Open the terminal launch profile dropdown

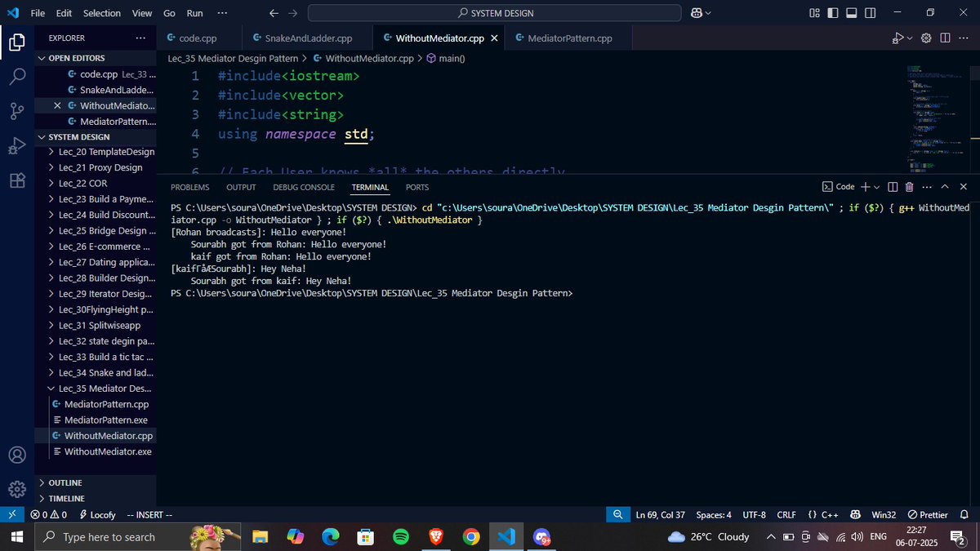pos(876,187)
